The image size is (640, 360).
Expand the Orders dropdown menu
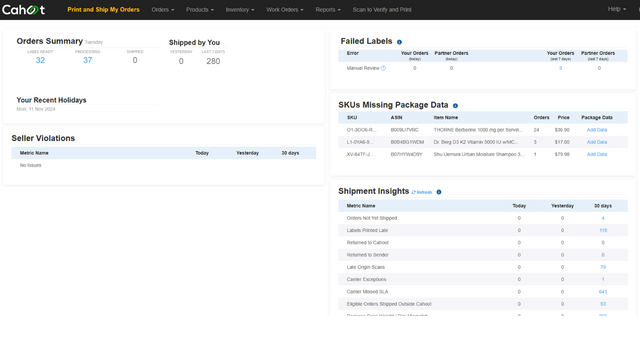click(x=162, y=9)
